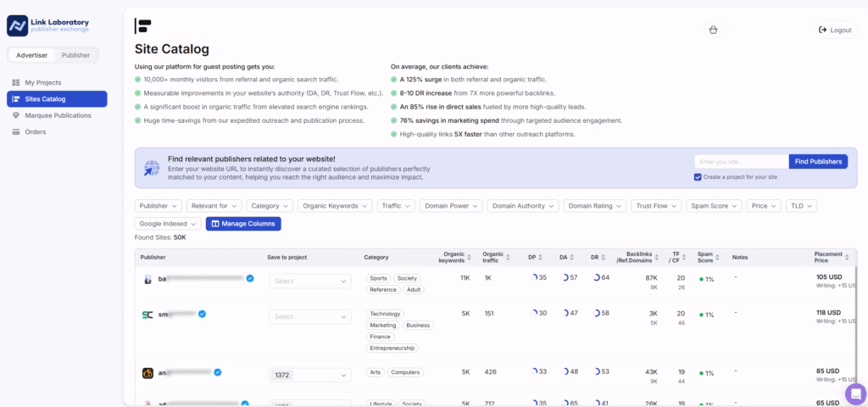Toggle Create a project for your site
Viewport: 868px width, 407px height.
(698, 177)
